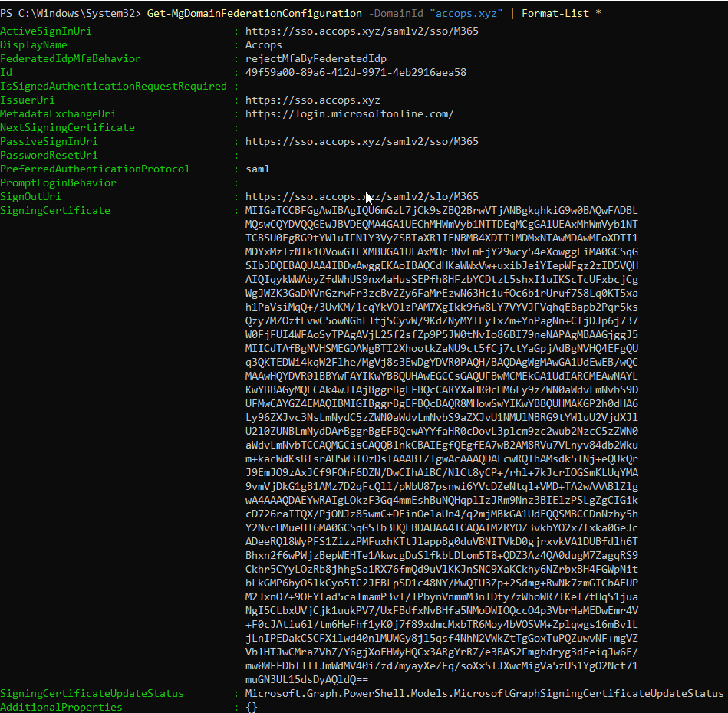Click the ActiveSignInUri URL value

pos(361,31)
